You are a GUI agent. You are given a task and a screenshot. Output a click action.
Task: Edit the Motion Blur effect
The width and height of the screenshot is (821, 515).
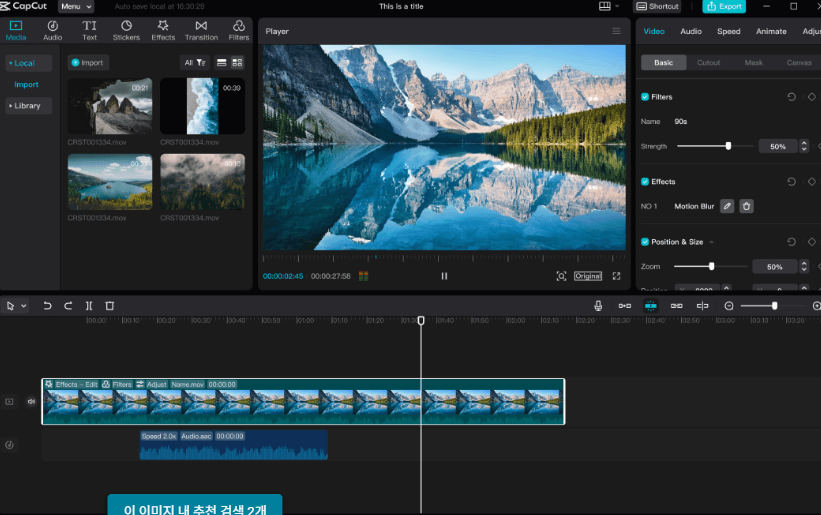(x=727, y=206)
